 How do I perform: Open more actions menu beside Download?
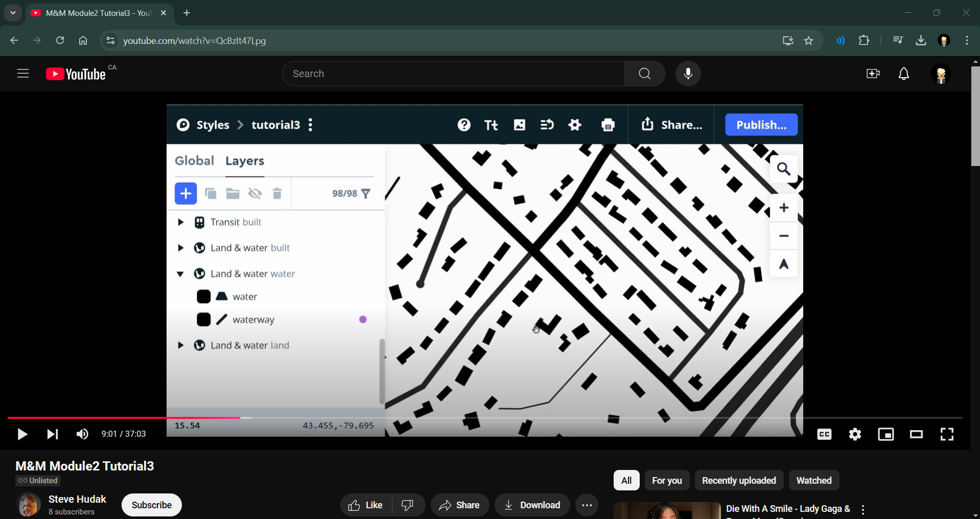click(x=587, y=505)
